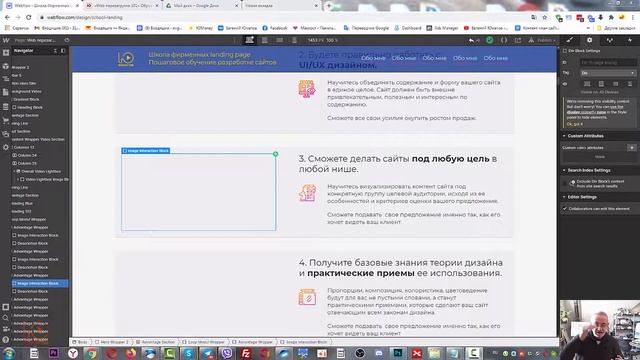The width and height of the screenshot is (640, 360).
Task: Open the Add Elements panel
Action: click(6, 53)
